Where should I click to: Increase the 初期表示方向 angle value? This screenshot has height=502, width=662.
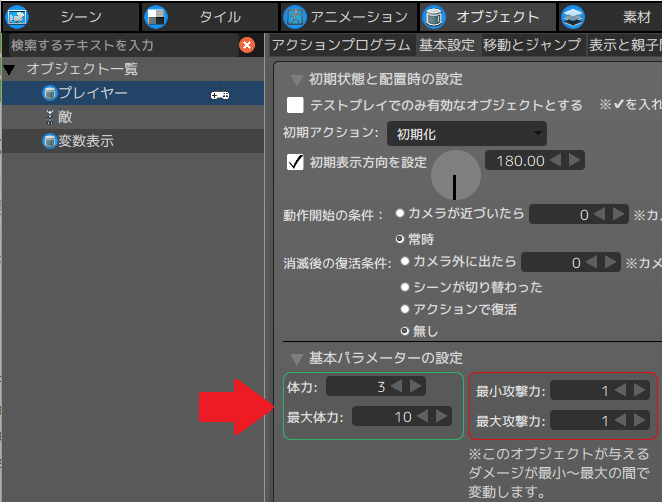[574, 160]
